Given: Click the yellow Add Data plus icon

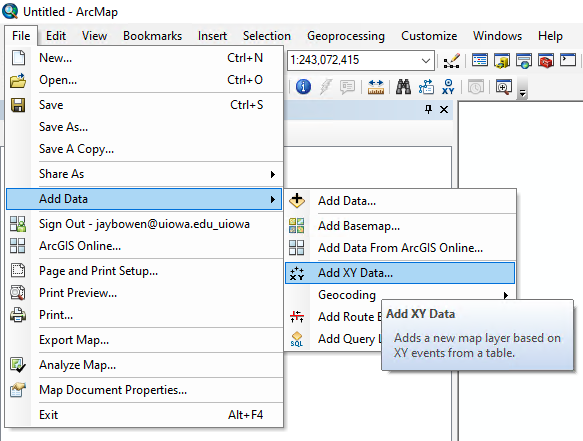Looking at the screenshot, I should [297, 200].
